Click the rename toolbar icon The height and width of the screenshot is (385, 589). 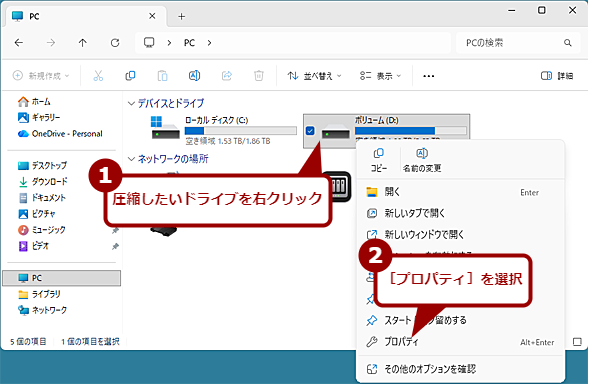pyautogui.click(x=194, y=76)
